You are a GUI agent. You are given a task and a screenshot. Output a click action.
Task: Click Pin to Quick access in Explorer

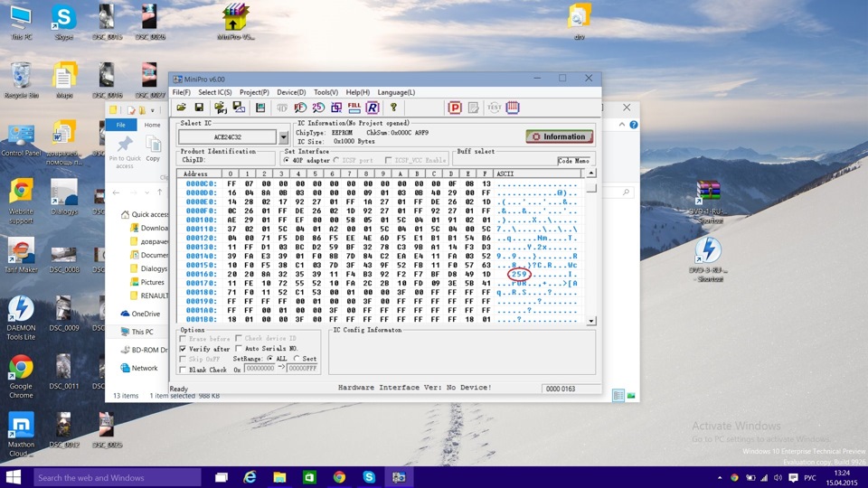pyautogui.click(x=125, y=152)
